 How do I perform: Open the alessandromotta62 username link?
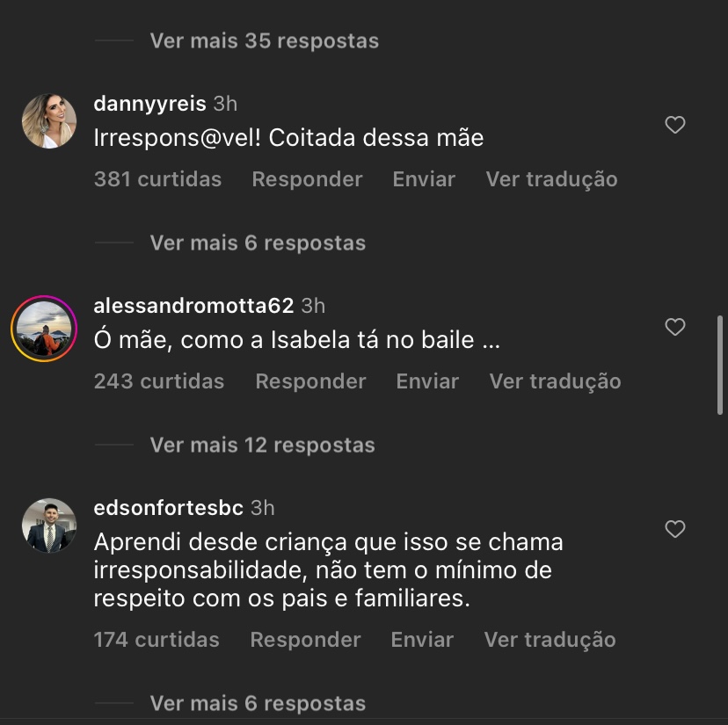tap(193, 306)
